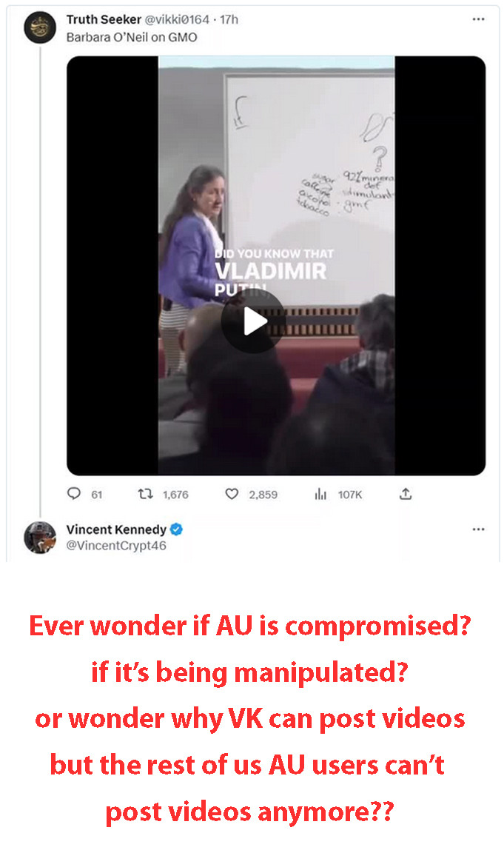Click the 'Barbara O'Neil on GMO' post text

tap(132, 38)
